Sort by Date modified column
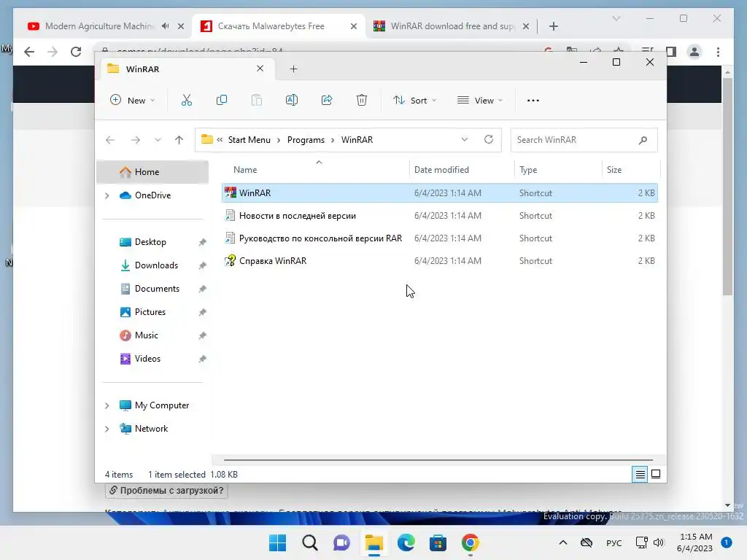The image size is (747, 560). click(462, 169)
